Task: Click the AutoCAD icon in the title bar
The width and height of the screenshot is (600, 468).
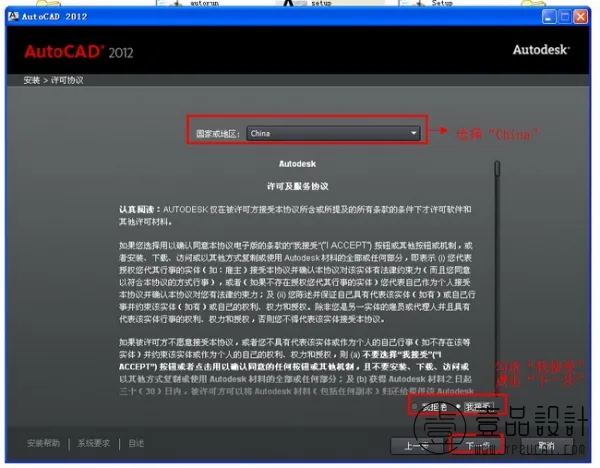Action: coord(13,16)
